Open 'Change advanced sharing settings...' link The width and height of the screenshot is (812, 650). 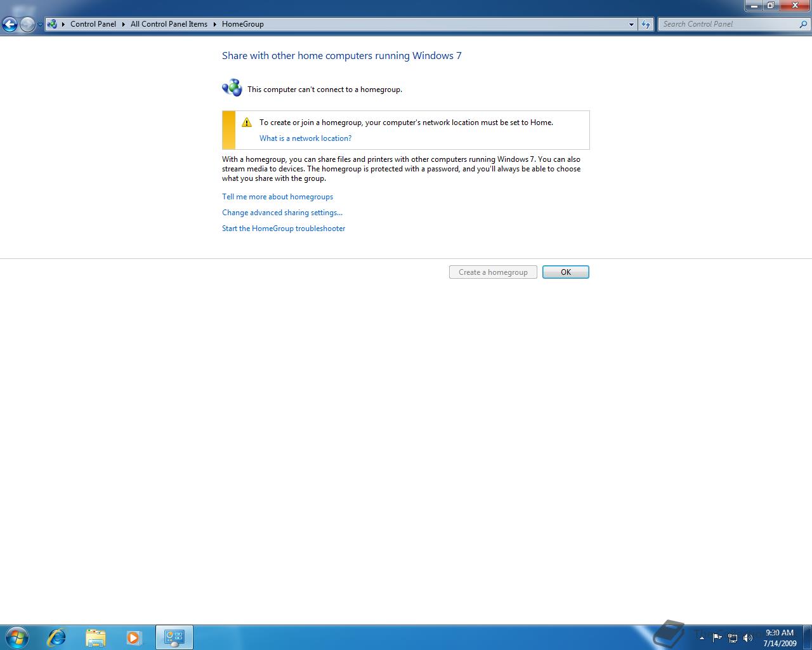pos(282,213)
